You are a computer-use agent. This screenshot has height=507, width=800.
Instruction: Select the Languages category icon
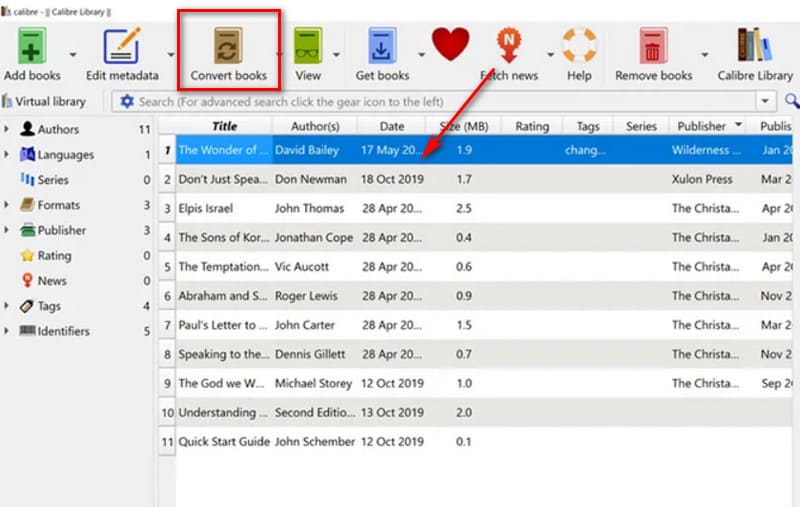[x=28, y=154]
